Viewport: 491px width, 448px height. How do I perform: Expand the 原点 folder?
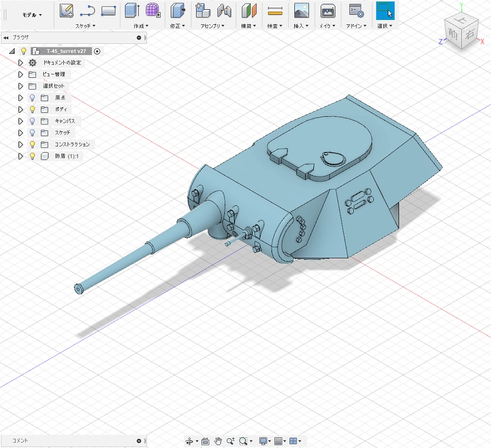(x=21, y=98)
